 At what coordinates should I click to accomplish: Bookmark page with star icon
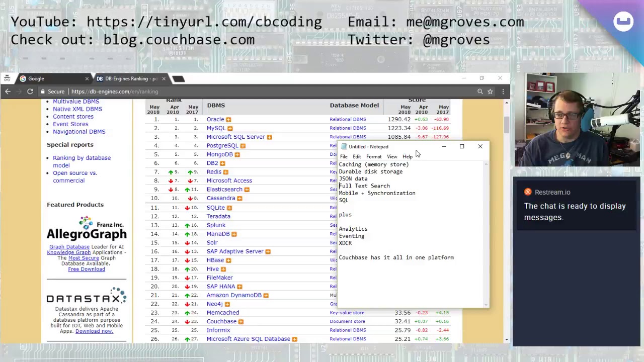click(x=490, y=92)
